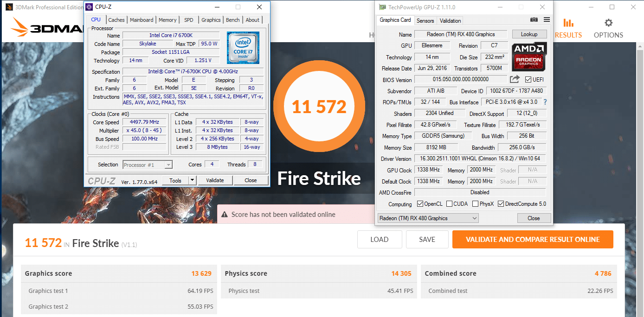Open the CPU-Z Tools dropdown arrow
This screenshot has width=644, height=317.
tap(192, 181)
